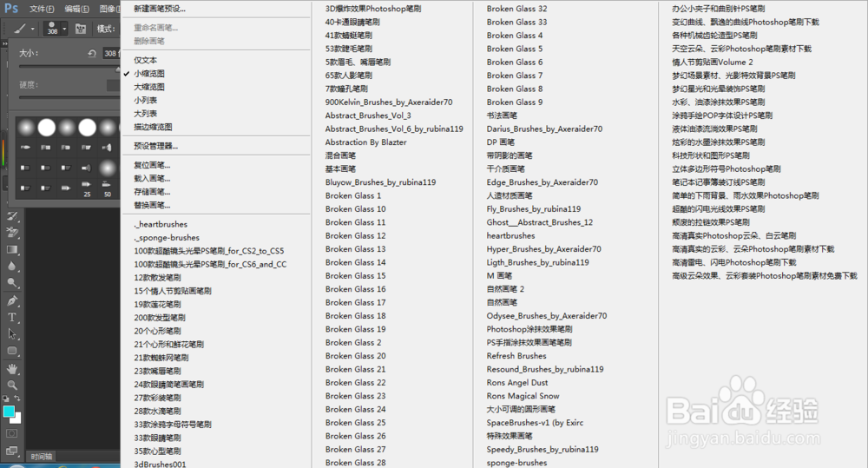This screenshot has height=468, width=868.
Task: Reset to default foreground and background colors
Action: (5, 399)
